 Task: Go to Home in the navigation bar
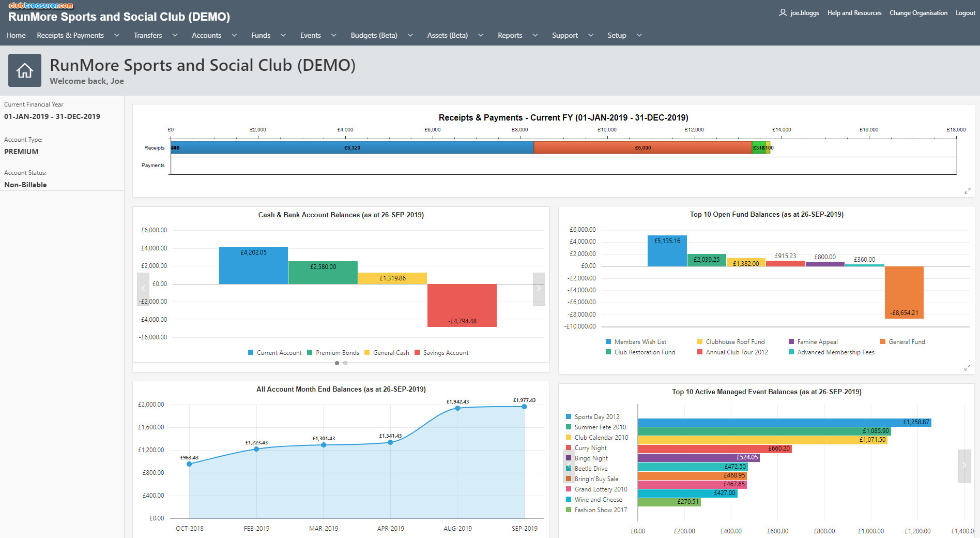(x=16, y=35)
